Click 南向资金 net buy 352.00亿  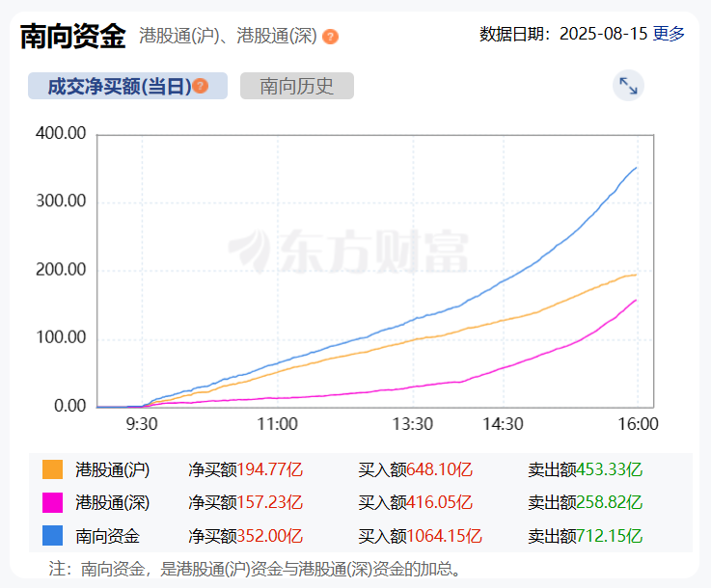(x=270, y=536)
